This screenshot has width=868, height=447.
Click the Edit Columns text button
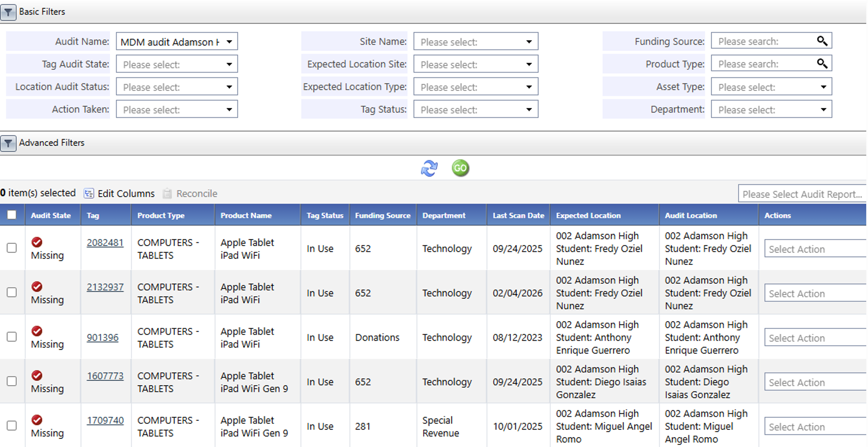pyautogui.click(x=126, y=194)
